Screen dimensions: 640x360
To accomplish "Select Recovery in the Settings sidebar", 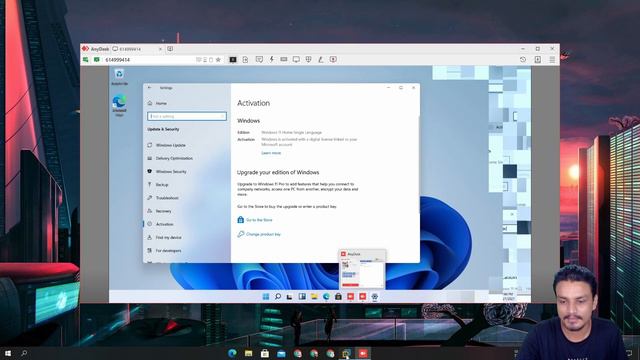I will coord(159,211).
